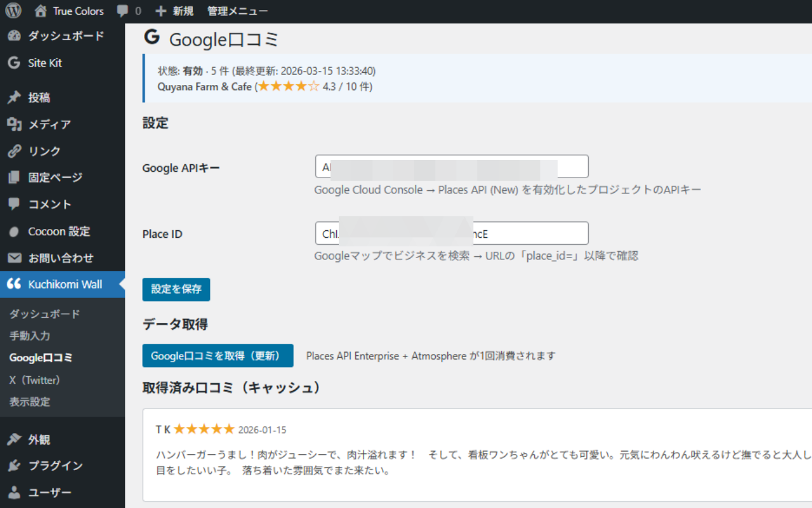Screen dimensions: 812x508
Task: Open Site Kit via its G sidebar icon
Action: pyautogui.click(x=13, y=63)
